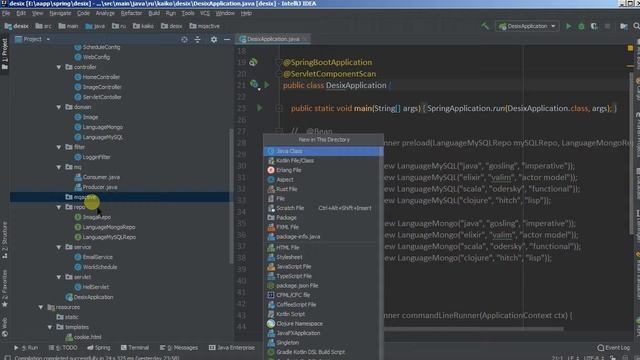
Task: Choose Scratch File in the New popup
Action: coord(322,208)
